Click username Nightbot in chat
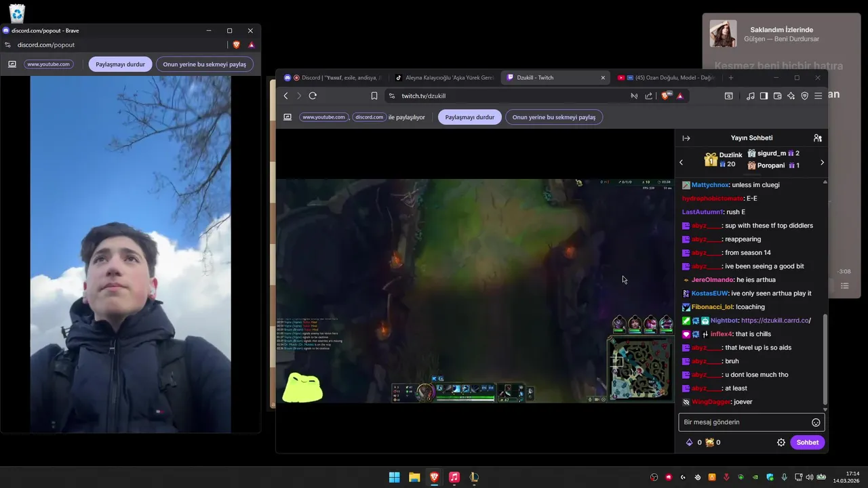 [724, 321]
